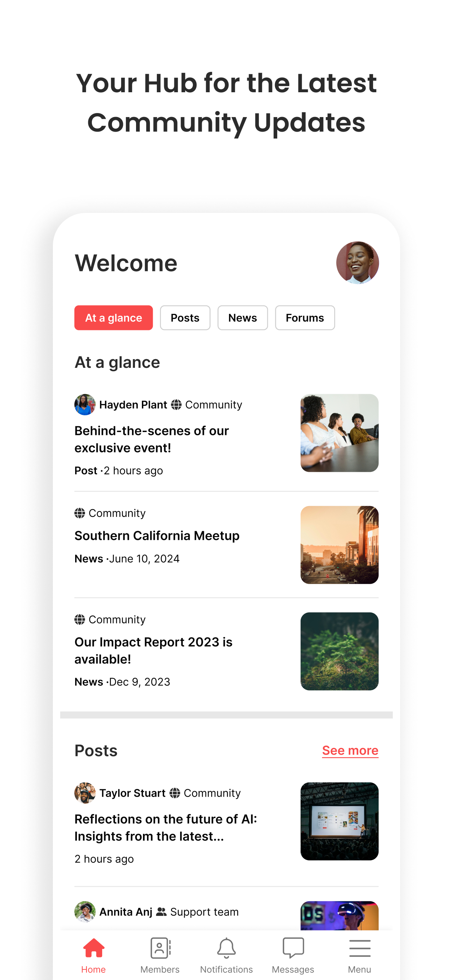
Task: Switch to the News filter tab
Action: [243, 318]
